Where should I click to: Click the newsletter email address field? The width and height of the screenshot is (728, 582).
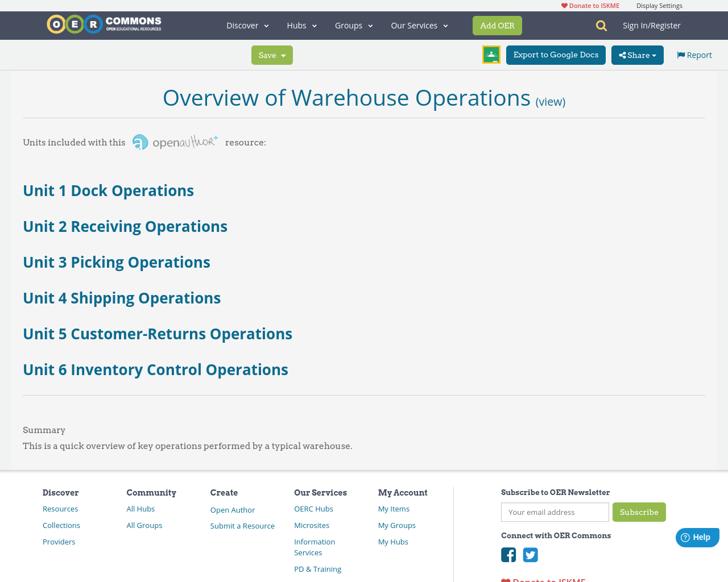[555, 512]
